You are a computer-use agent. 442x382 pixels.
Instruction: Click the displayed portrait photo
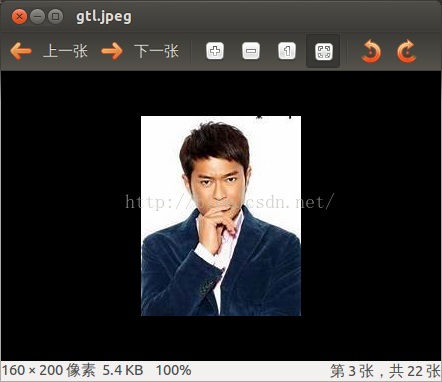tap(221, 216)
